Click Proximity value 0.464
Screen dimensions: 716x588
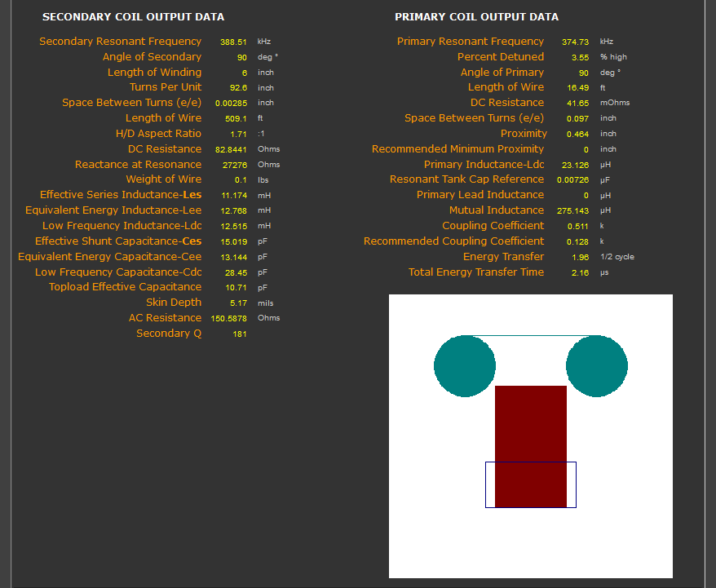577,135
